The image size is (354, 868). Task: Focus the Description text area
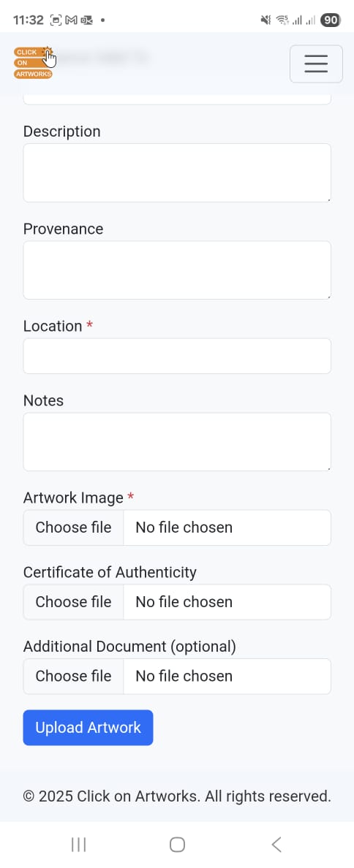pyautogui.click(x=177, y=172)
